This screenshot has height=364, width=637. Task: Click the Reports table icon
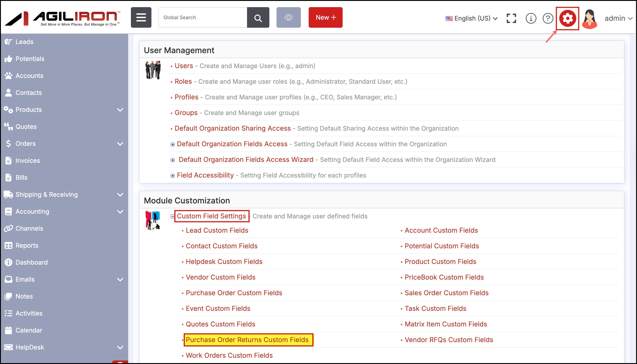coord(8,245)
